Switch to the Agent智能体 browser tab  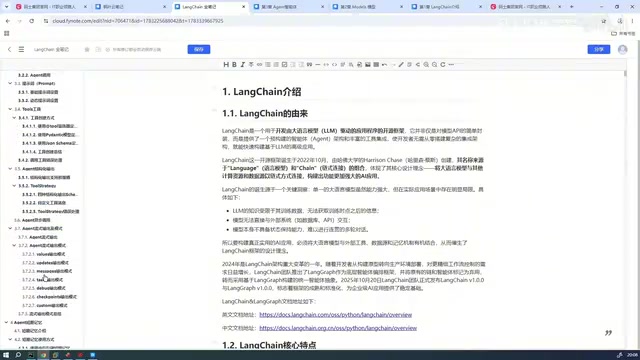pos(289,7)
